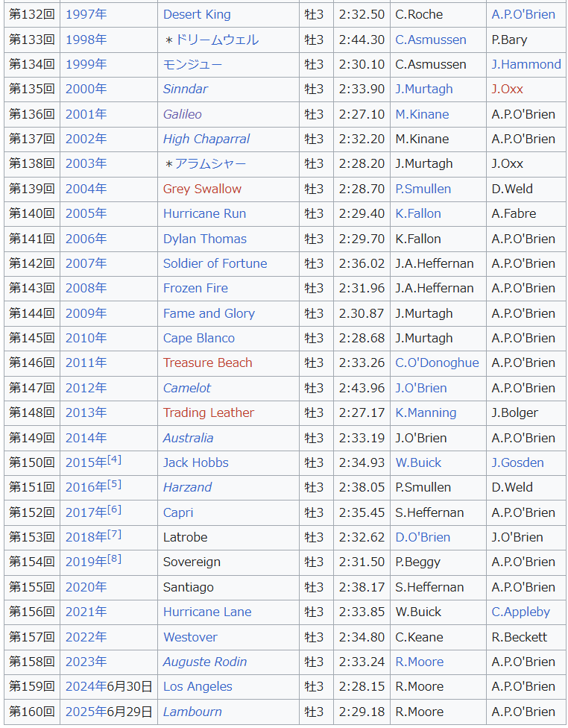This screenshot has height=728, width=568.
Task: Open the W.Buick link in 2015 row
Action: tap(418, 462)
